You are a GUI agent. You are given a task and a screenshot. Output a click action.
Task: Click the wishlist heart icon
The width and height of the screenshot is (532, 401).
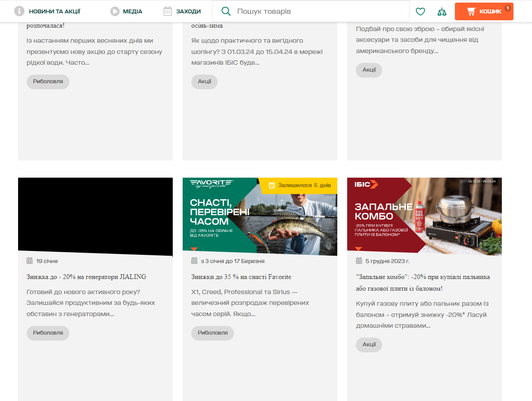[420, 12]
